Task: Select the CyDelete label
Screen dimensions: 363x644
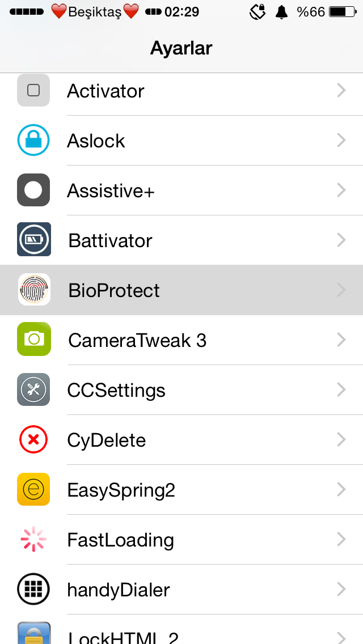Action: click(107, 440)
